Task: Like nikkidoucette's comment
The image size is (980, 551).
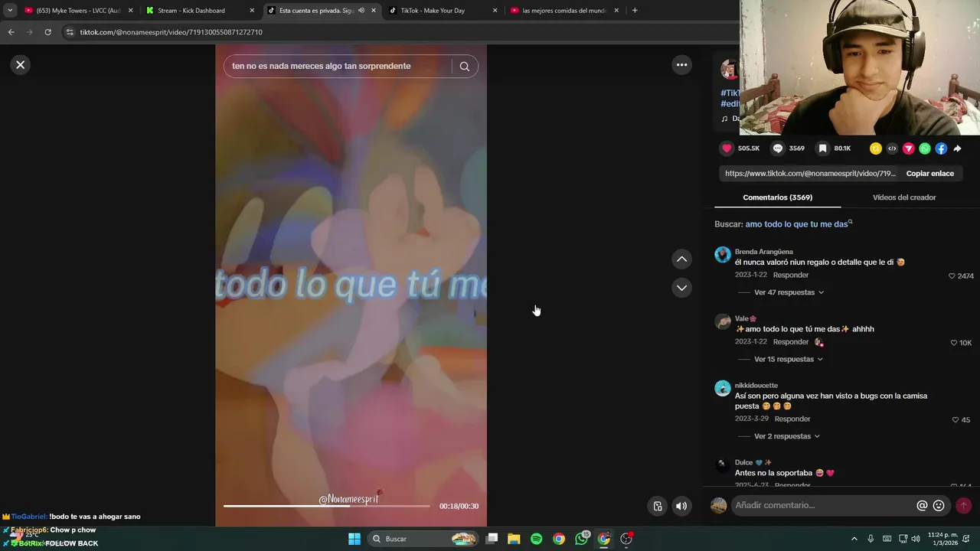Action: (955, 420)
